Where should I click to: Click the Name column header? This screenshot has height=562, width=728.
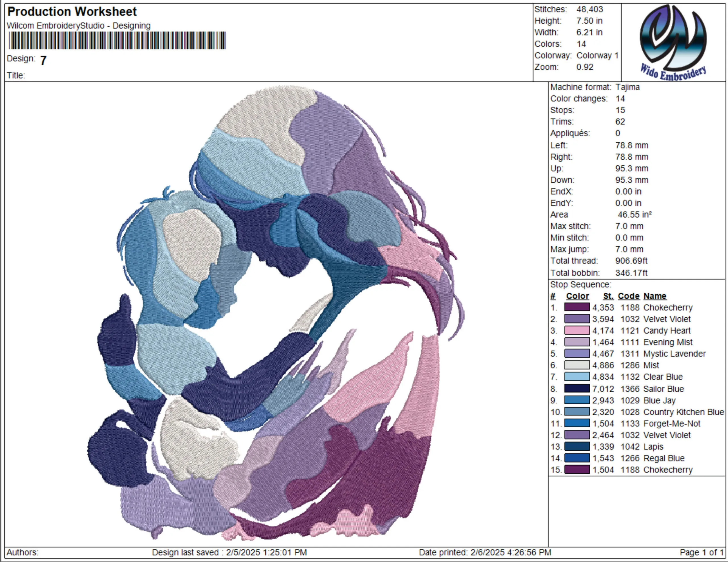click(655, 296)
